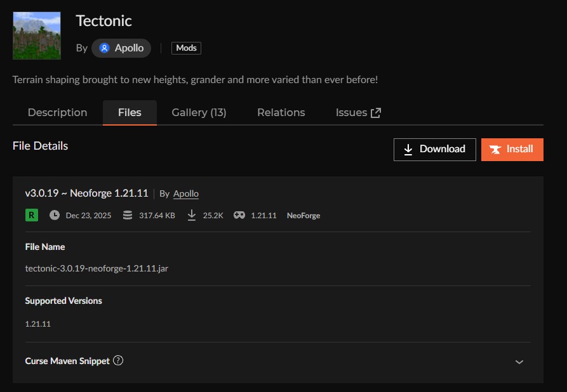Open Apollo's author profile badge
The image size is (567, 392).
[121, 48]
